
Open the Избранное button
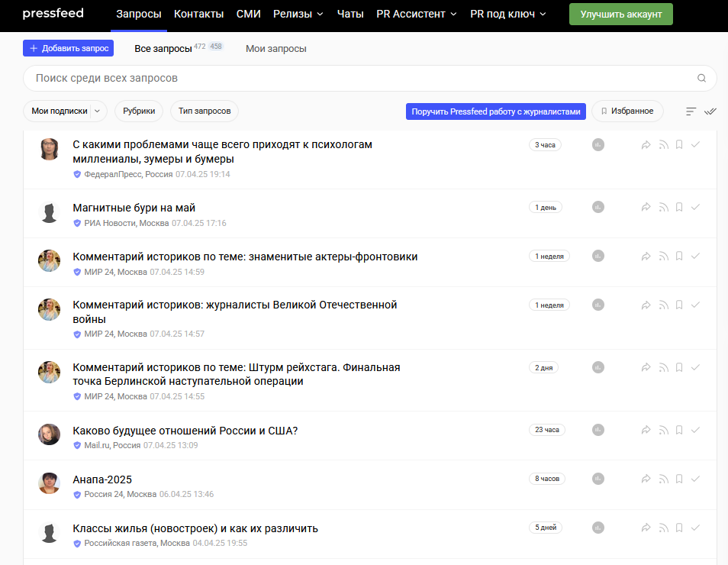coord(627,111)
